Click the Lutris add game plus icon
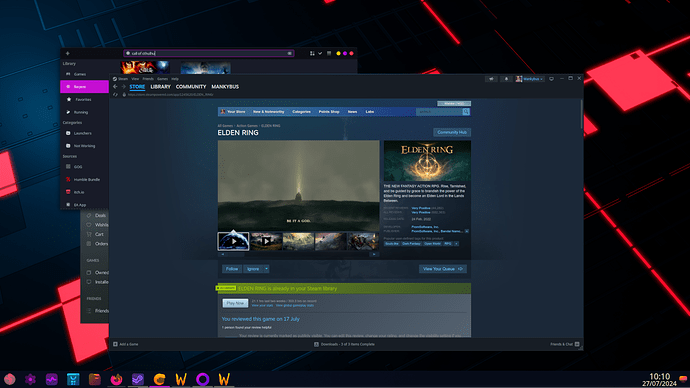This screenshot has height=388, width=690. tap(68, 53)
